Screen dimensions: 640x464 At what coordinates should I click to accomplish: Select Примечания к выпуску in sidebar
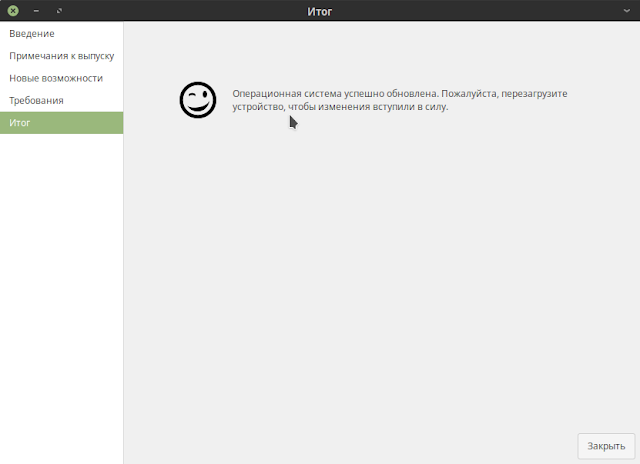click(x=61, y=56)
